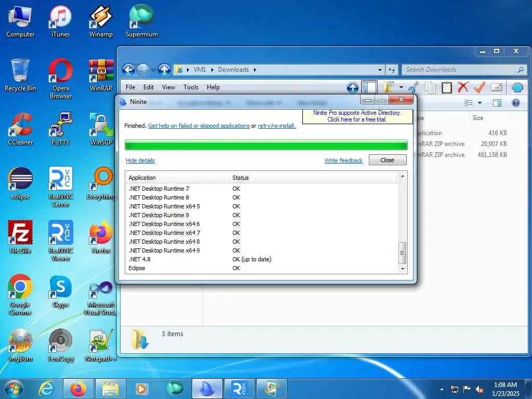Click the Paste clipboard icon
532x399 pixels.
(446, 87)
